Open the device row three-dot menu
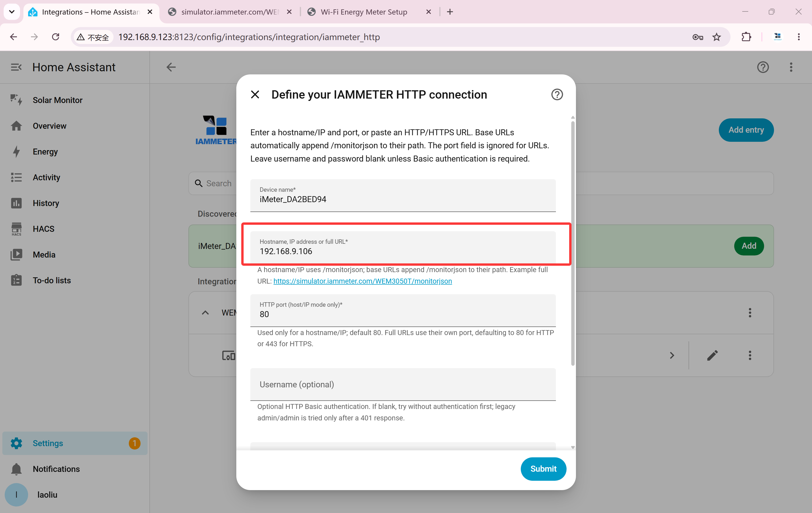 pyautogui.click(x=750, y=355)
